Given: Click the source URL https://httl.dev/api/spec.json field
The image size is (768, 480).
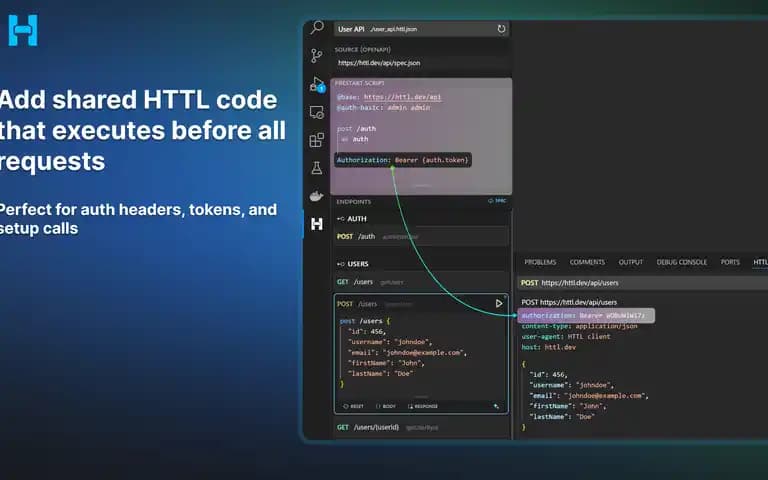Looking at the screenshot, I should tap(421, 63).
